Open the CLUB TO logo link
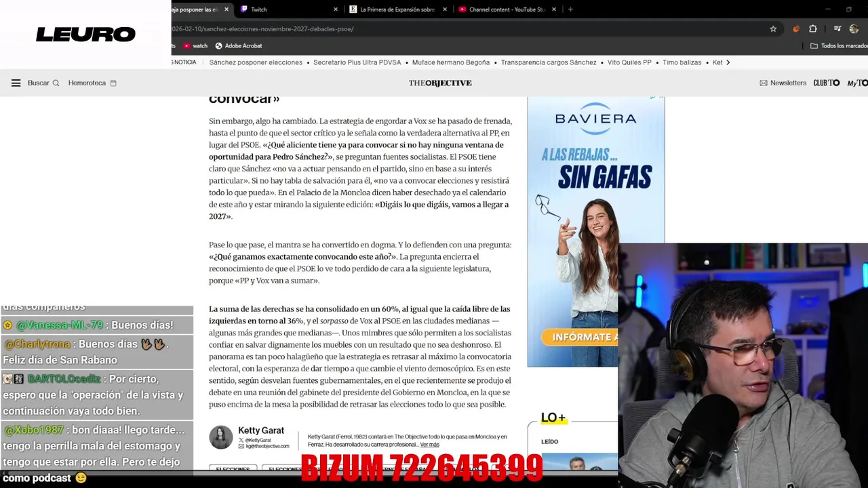The width and height of the screenshot is (868, 488). click(826, 83)
